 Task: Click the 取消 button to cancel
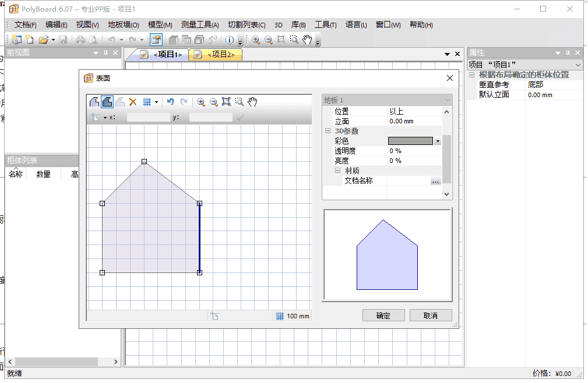(431, 315)
